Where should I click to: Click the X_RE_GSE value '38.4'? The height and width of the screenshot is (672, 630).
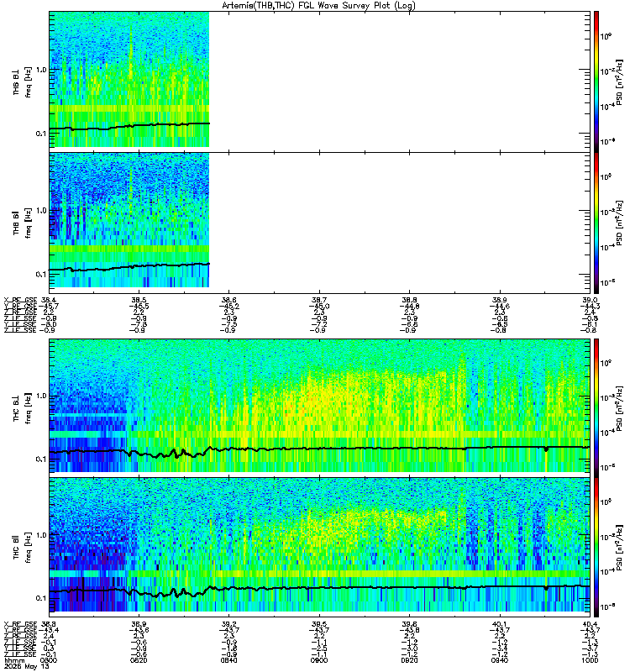pos(49,300)
